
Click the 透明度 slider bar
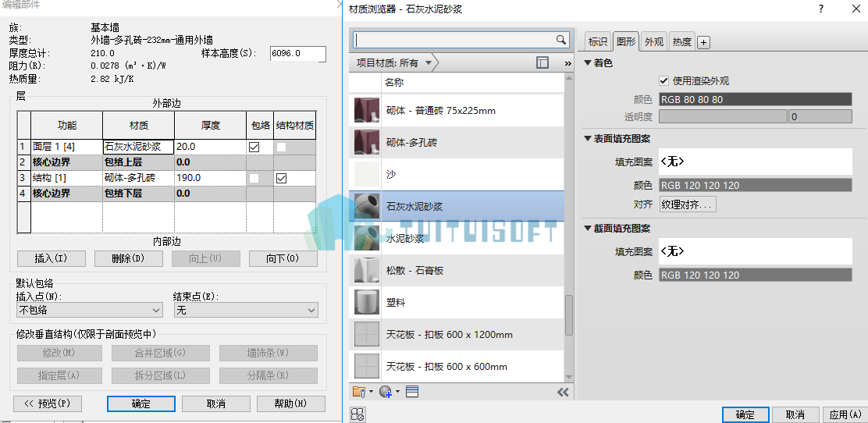coord(723,117)
